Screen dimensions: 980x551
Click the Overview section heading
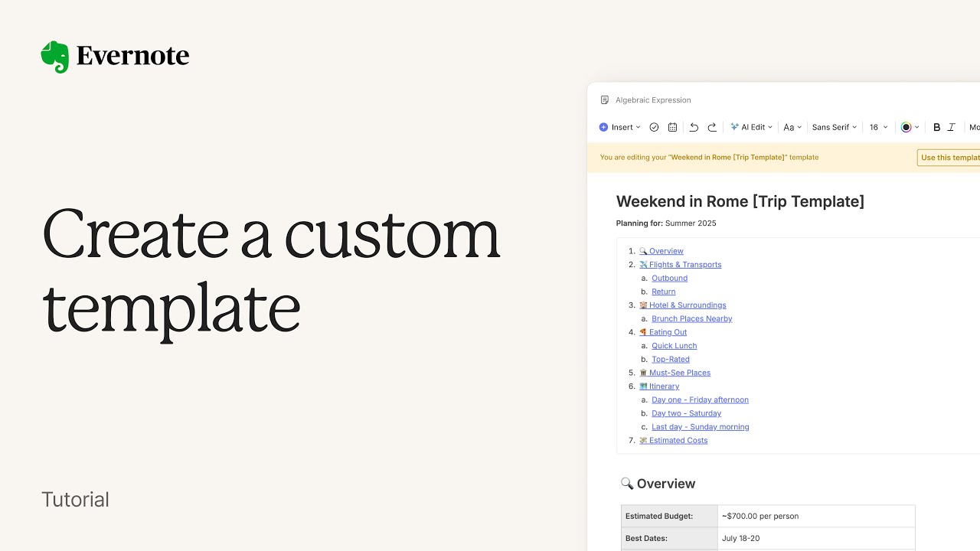pyautogui.click(x=658, y=484)
